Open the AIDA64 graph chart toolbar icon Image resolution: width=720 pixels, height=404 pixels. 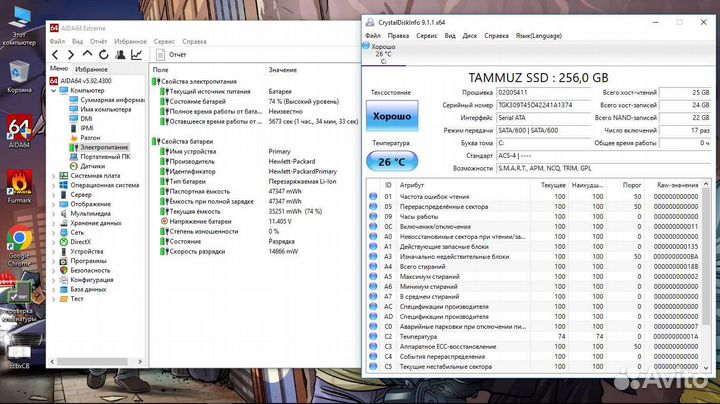coord(136,55)
